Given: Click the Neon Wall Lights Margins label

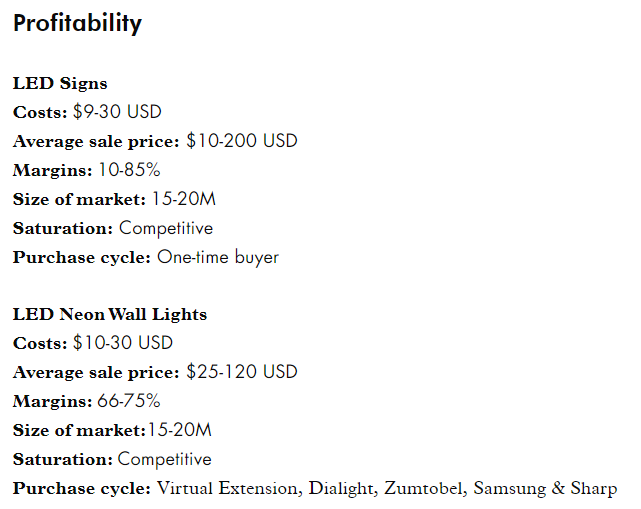Looking at the screenshot, I should coord(53,401).
